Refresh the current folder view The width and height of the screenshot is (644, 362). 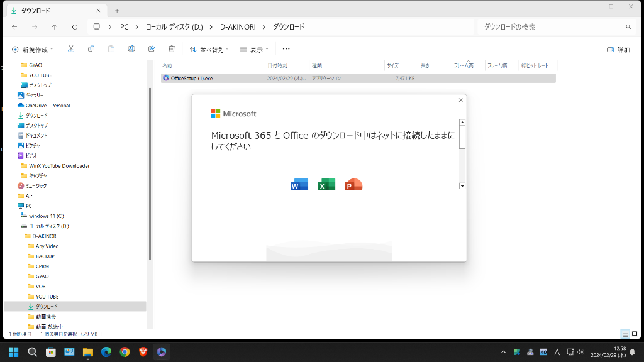pyautogui.click(x=75, y=26)
